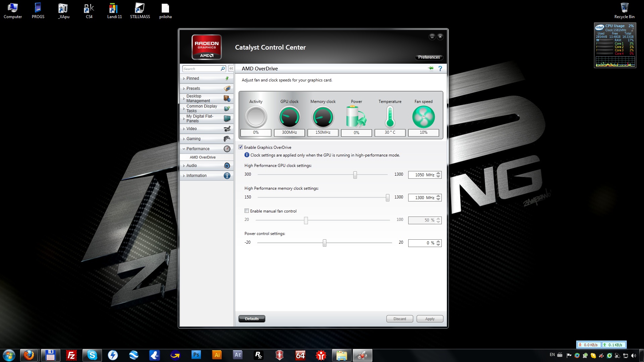Viewport: 644px width, 362px height.
Task: Open Photoshop from the taskbar
Action: [196, 355]
